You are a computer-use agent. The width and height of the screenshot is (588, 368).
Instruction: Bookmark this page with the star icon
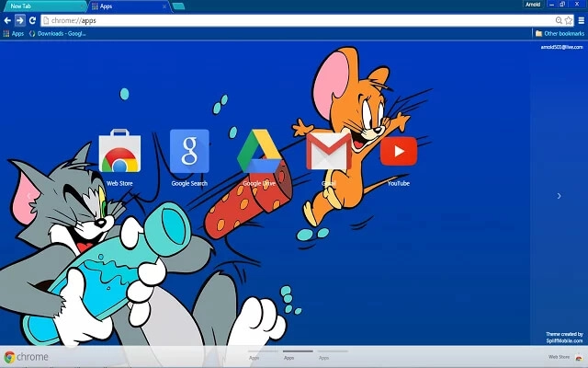569,20
